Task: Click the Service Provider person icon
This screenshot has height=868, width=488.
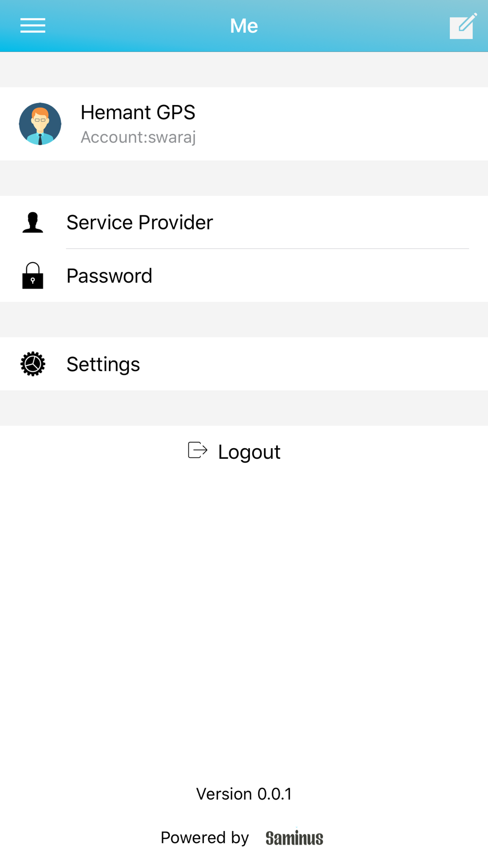Action: tap(33, 222)
